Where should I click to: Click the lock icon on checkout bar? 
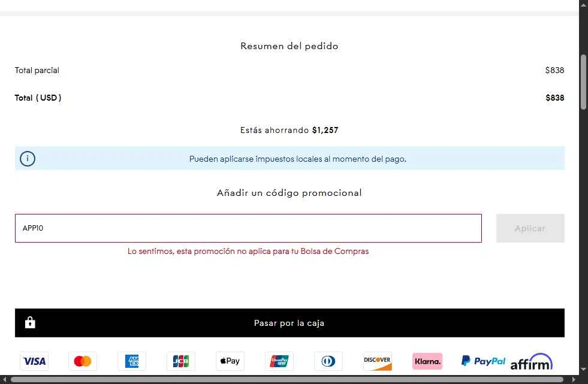[30, 322]
